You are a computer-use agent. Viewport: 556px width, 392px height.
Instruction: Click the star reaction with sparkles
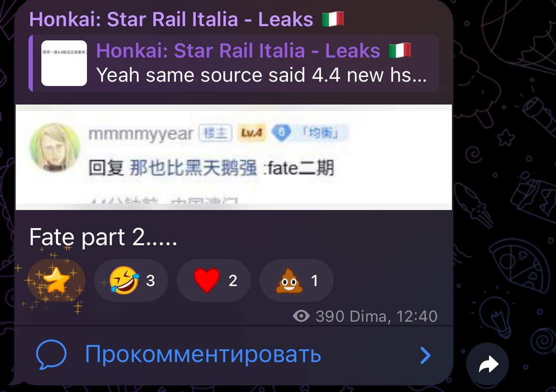point(57,280)
